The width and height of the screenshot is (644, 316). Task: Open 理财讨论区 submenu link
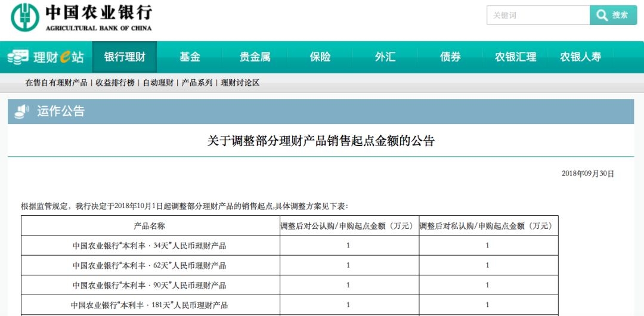tap(240, 83)
